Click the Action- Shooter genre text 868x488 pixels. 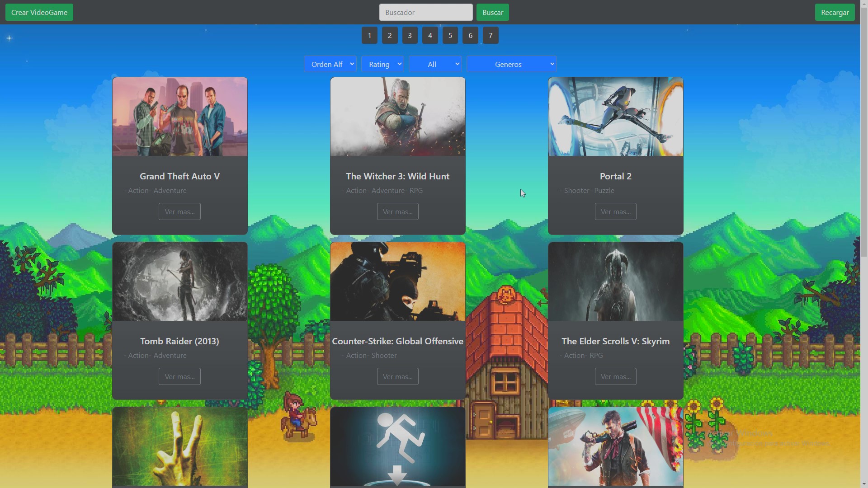369,356
